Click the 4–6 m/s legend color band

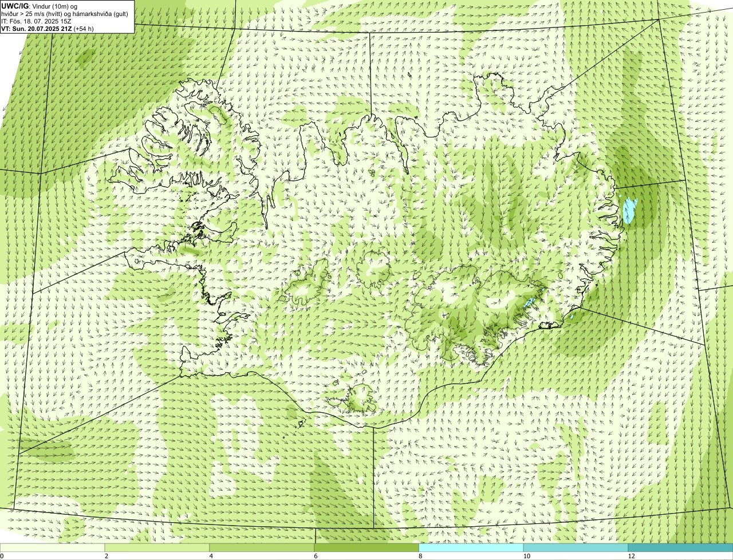pyautogui.click(x=262, y=547)
